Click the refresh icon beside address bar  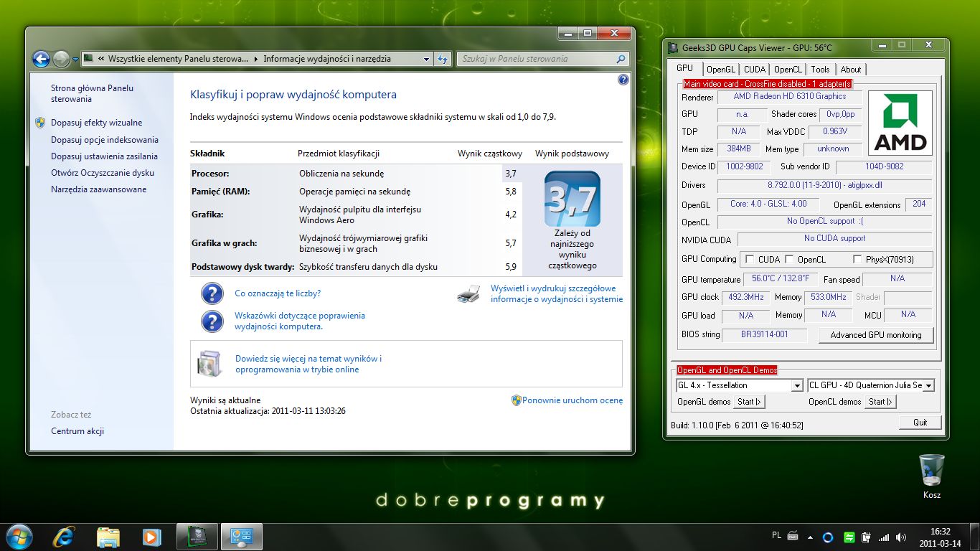443,59
